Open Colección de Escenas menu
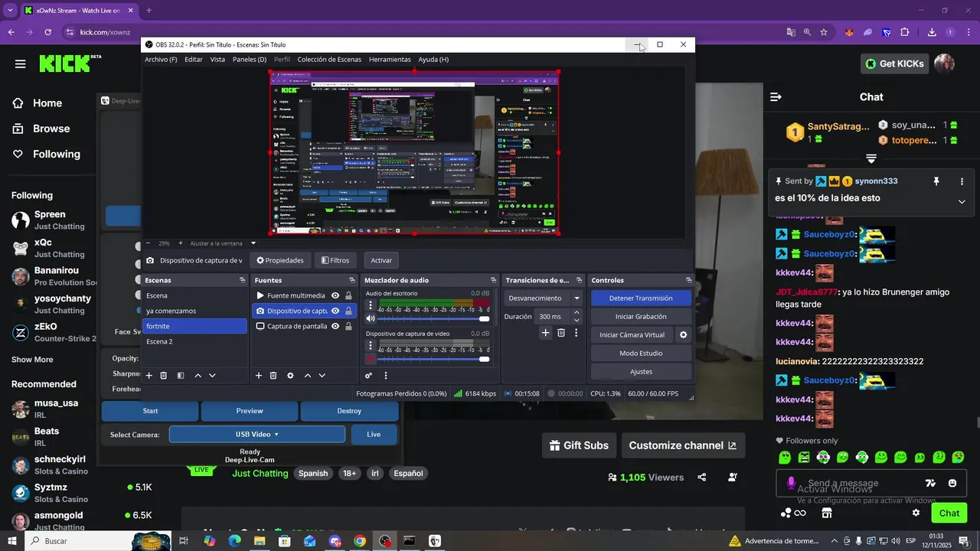Image resolution: width=980 pixels, height=551 pixels. click(329, 59)
